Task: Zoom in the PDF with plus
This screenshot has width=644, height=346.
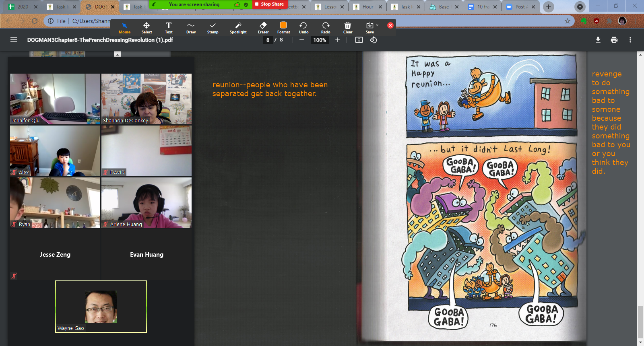Action: pyautogui.click(x=338, y=40)
